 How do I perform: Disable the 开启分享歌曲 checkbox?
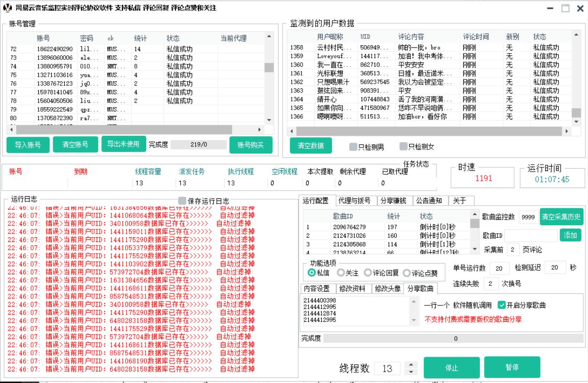[502, 305]
